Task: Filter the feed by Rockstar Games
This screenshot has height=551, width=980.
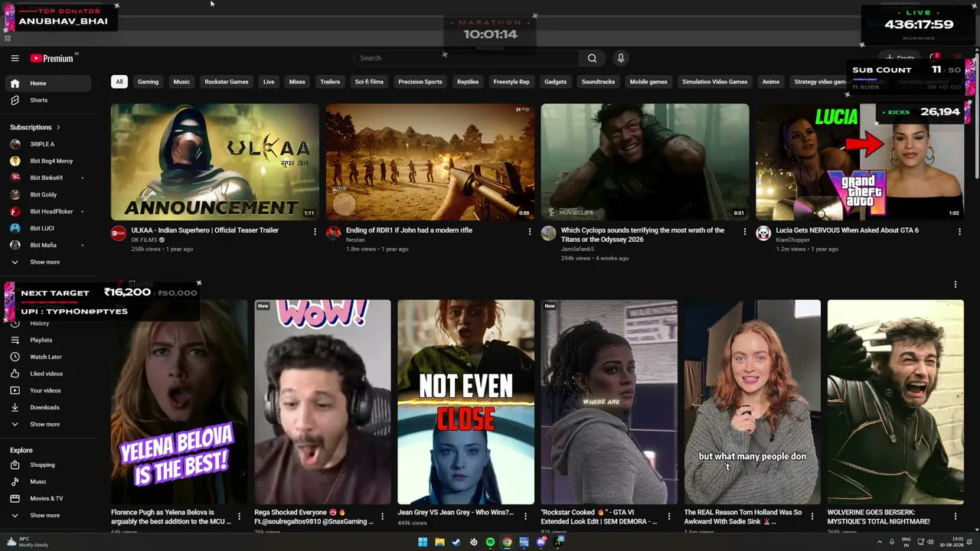Action: coord(227,82)
